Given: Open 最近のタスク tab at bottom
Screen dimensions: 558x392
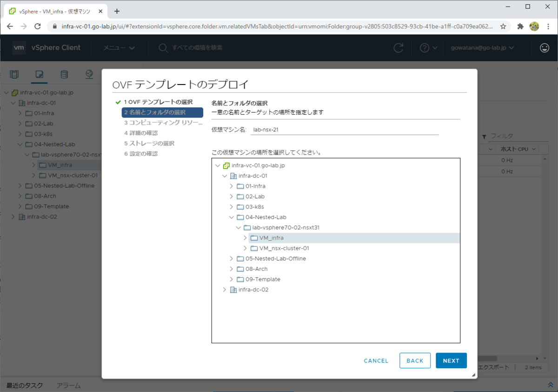Looking at the screenshot, I should tap(25, 385).
